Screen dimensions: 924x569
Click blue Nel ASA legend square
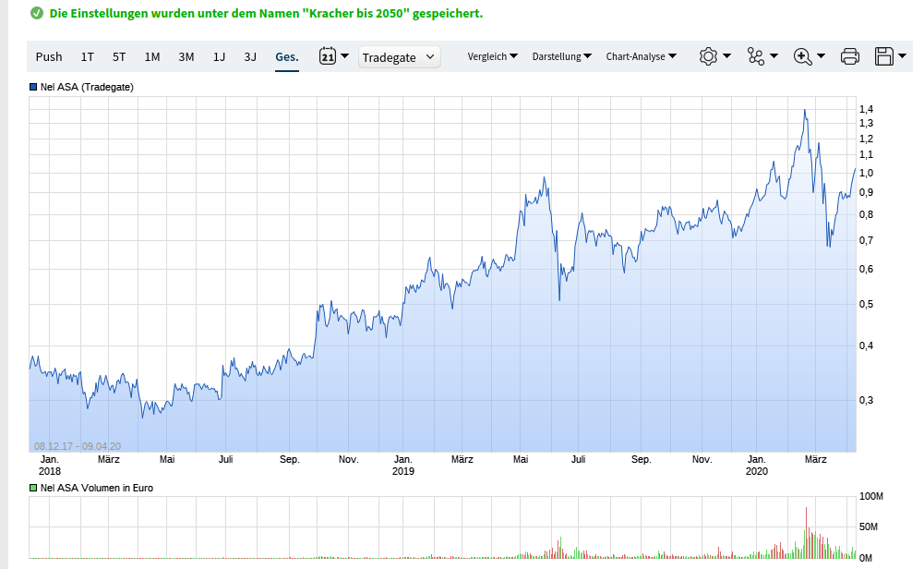[x=33, y=87]
